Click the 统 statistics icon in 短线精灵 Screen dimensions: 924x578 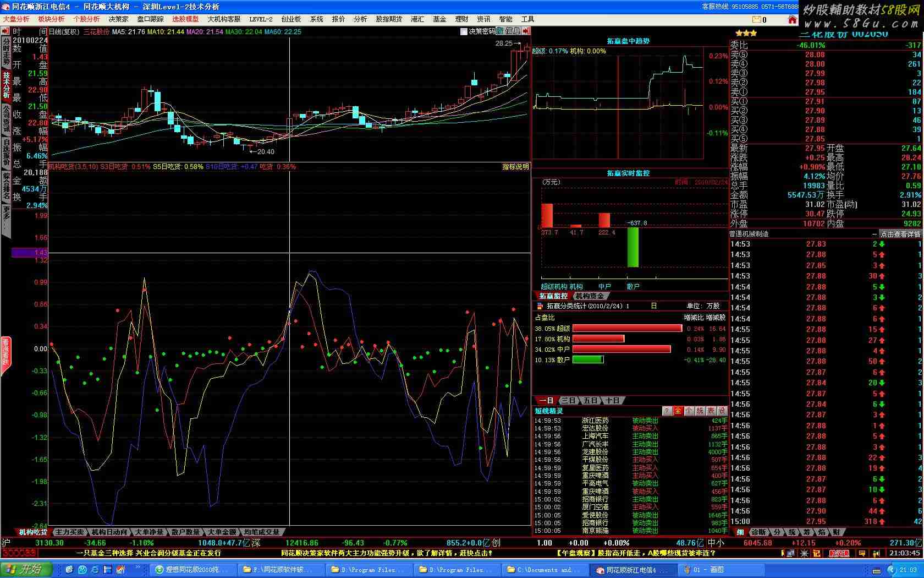[700, 411]
